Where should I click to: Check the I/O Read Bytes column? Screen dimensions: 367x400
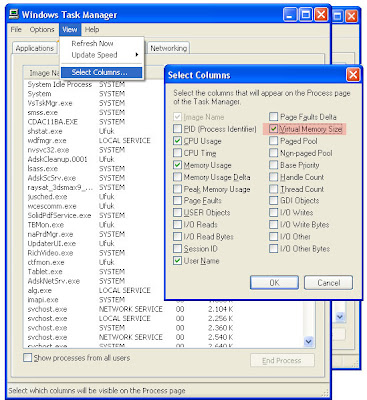[x=177, y=236]
